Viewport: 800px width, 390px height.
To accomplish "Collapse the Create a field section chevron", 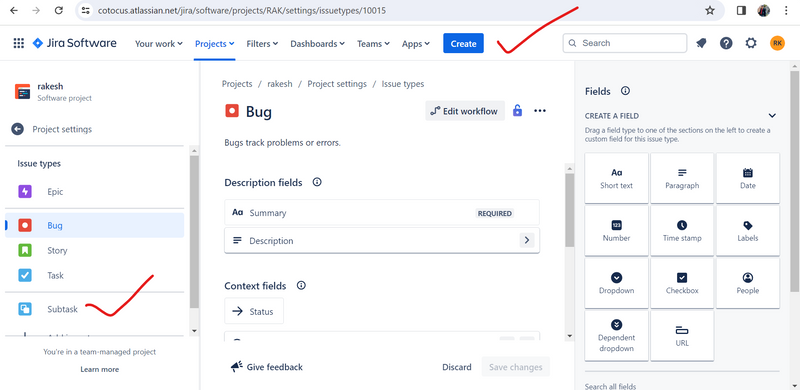I will tap(772, 116).
